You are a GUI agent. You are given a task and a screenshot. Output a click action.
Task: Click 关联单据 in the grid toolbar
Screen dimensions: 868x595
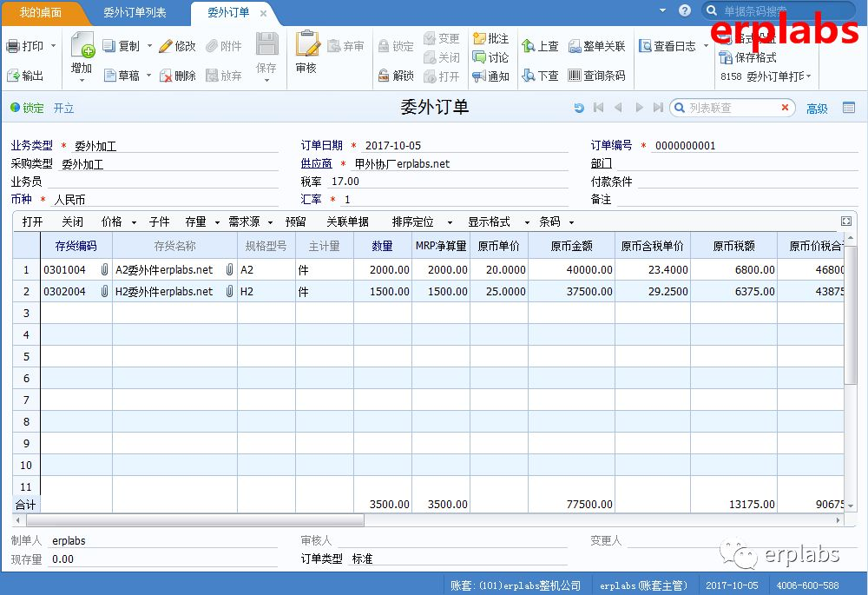pyautogui.click(x=348, y=222)
